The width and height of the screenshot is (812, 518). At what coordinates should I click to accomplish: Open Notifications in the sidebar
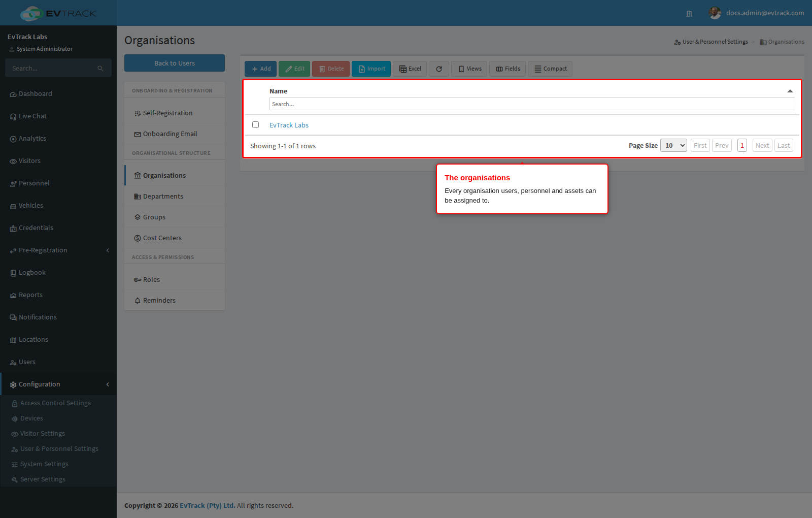58,317
